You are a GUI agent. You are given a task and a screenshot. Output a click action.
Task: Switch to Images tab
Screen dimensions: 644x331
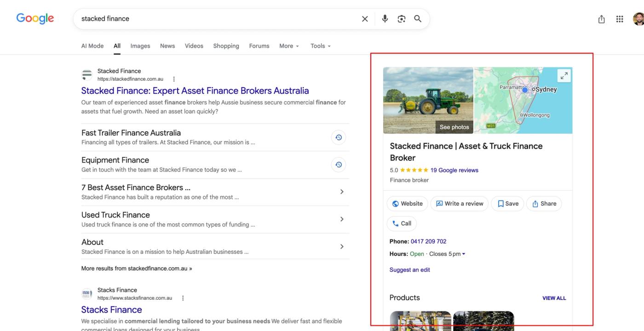[140, 46]
